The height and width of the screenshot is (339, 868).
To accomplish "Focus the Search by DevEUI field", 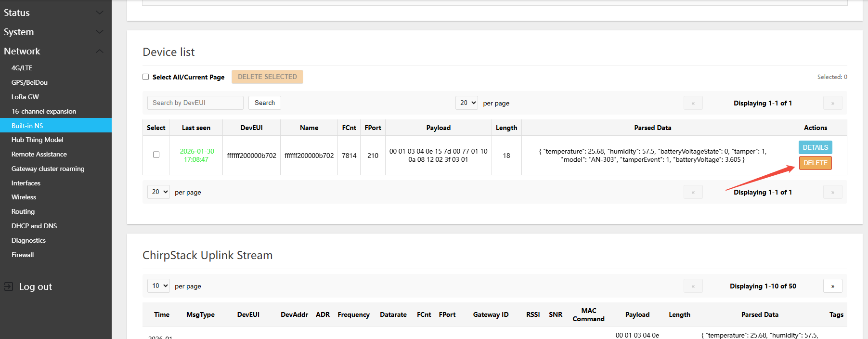I will click(x=195, y=103).
